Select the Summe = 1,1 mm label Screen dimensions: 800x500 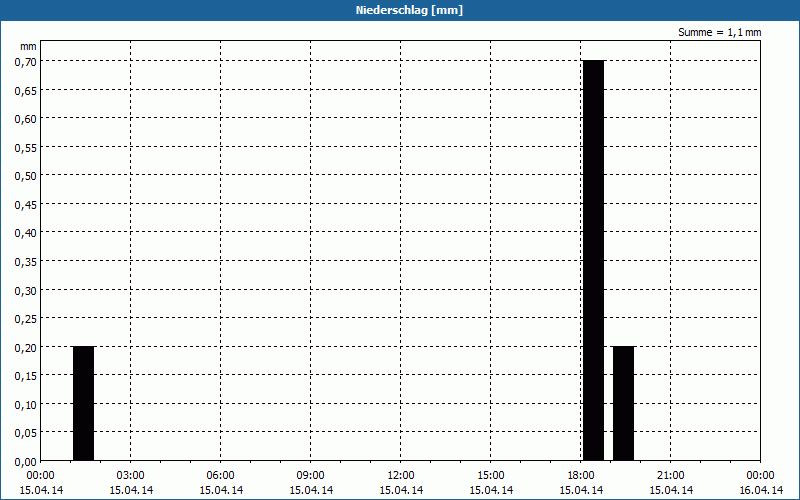pos(719,32)
